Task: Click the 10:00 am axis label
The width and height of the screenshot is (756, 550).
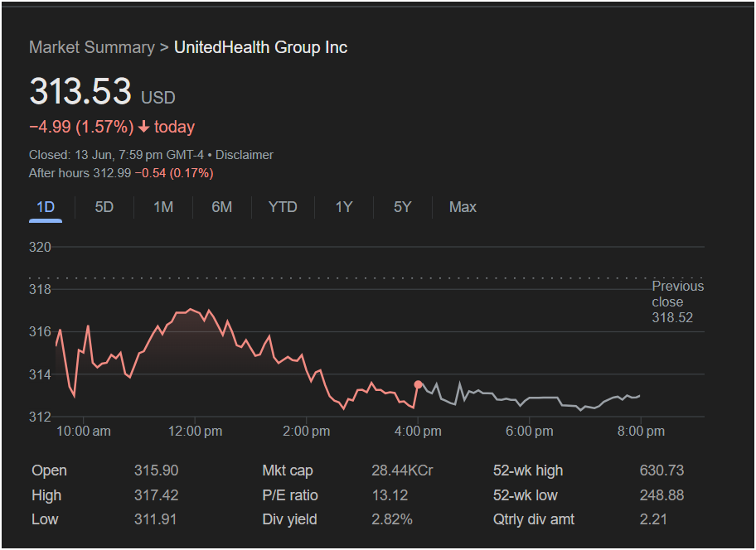Action: 84,431
